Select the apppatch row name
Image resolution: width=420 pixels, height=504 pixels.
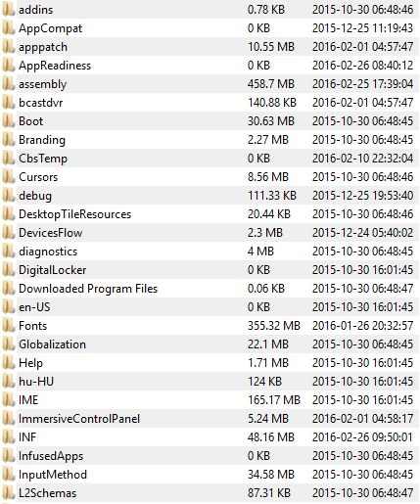pos(43,47)
